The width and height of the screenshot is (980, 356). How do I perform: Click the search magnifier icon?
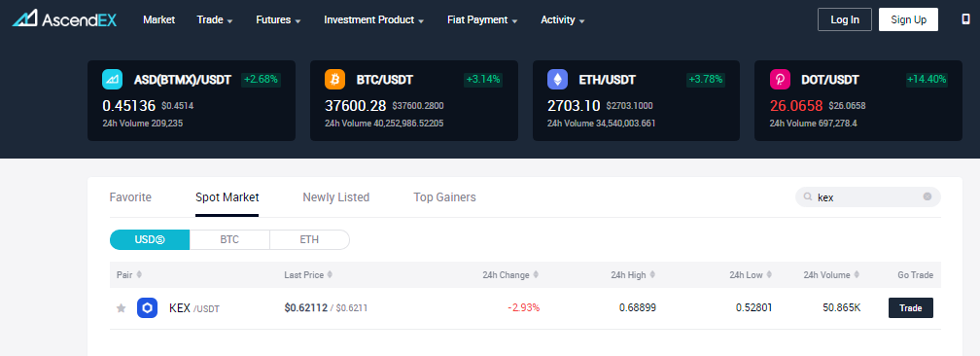tap(808, 197)
